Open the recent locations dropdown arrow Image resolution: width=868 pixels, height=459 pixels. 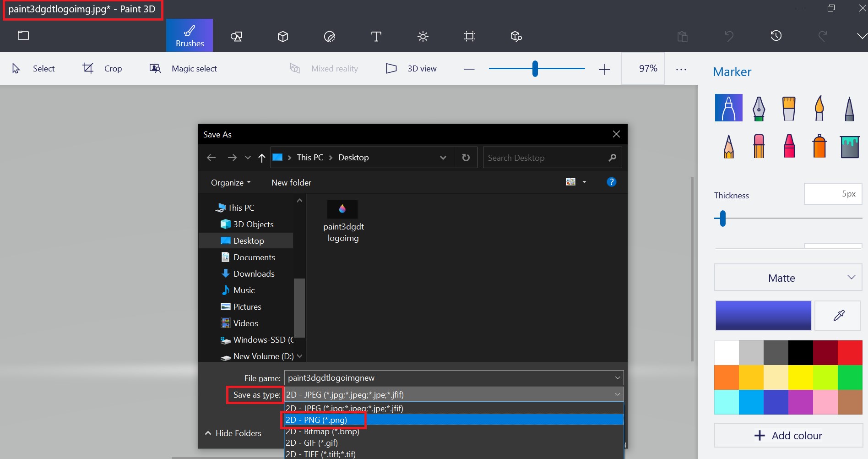[x=248, y=158]
